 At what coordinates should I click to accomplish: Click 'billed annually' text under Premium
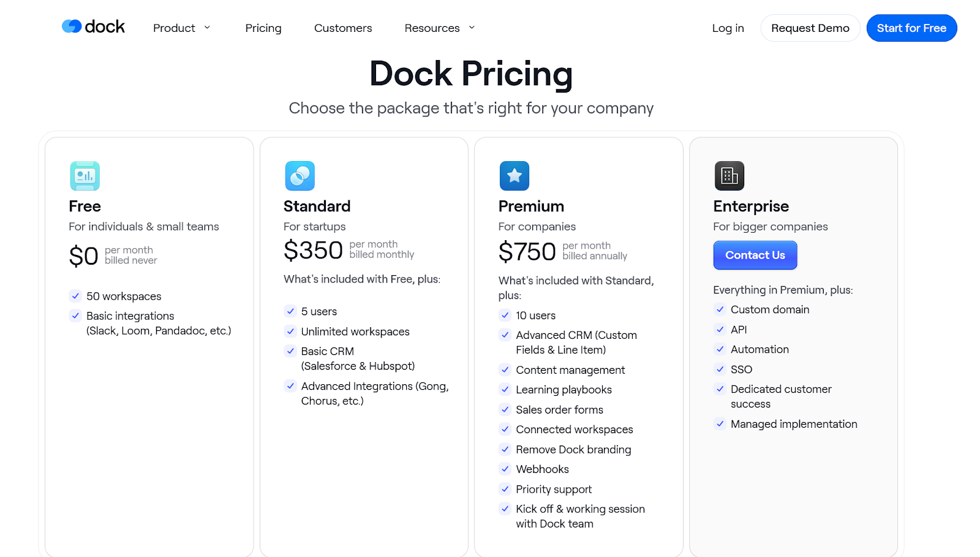(595, 256)
